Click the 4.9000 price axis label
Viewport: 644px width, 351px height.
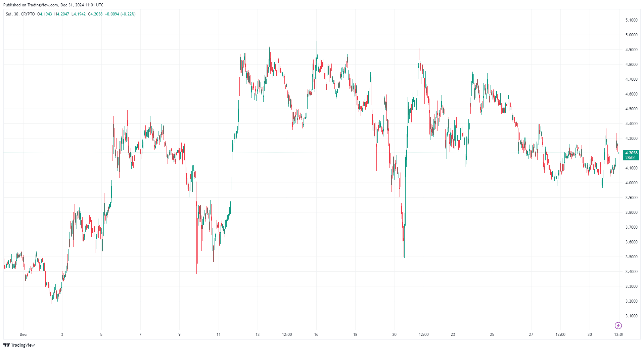pyautogui.click(x=631, y=50)
